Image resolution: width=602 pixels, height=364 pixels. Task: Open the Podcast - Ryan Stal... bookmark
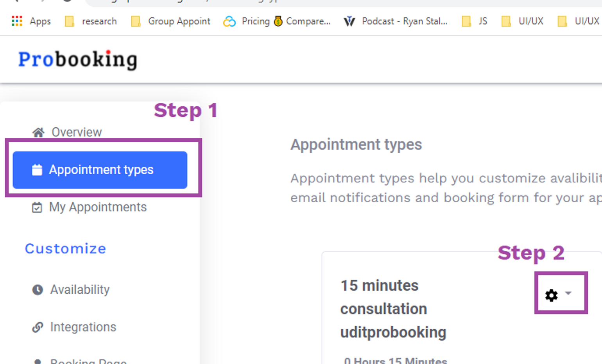(396, 21)
